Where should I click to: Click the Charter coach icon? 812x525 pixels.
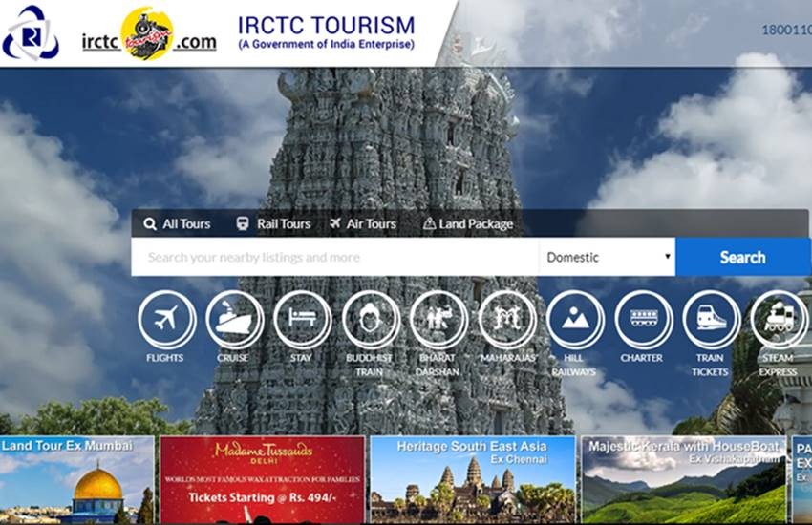click(x=643, y=320)
